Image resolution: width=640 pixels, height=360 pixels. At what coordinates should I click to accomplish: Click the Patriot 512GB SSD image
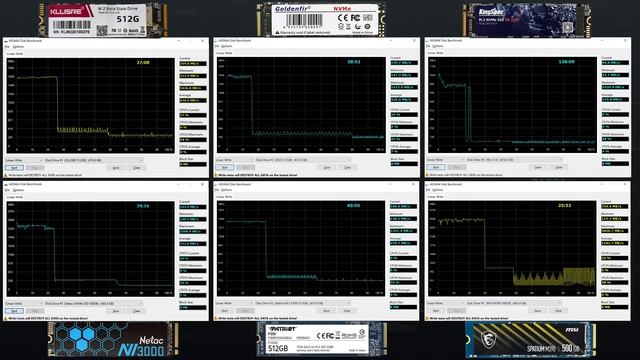coord(322,339)
